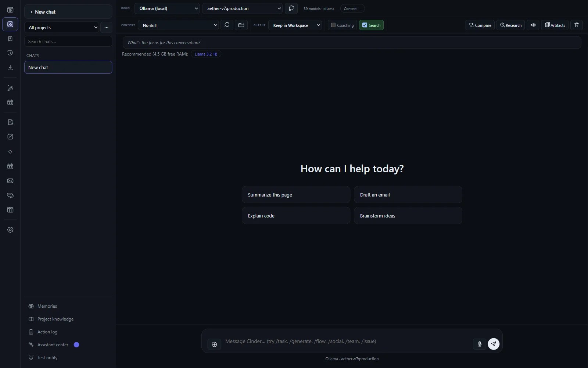The height and width of the screenshot is (368, 588).
Task: Uncheck the Search checkbox
Action: click(365, 25)
